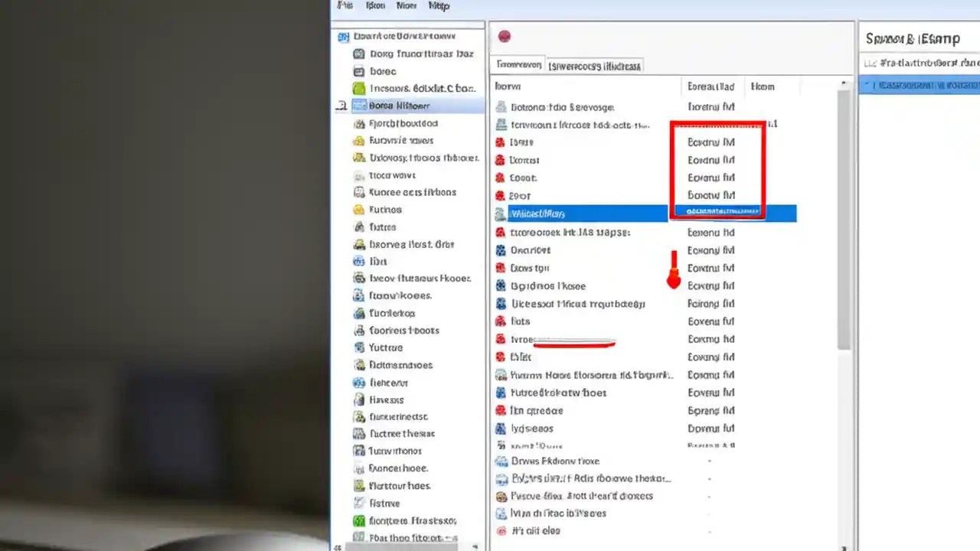Expand the highlighted node in the left tree

tap(341, 106)
